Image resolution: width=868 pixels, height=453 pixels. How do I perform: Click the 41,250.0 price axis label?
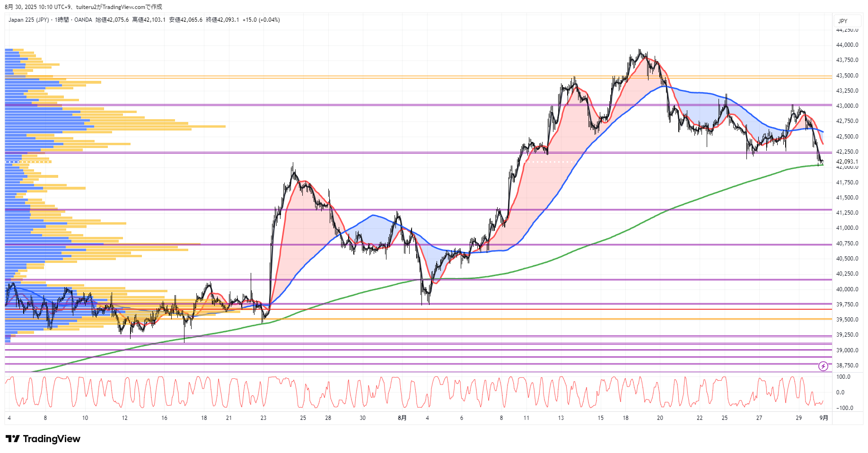coord(847,213)
